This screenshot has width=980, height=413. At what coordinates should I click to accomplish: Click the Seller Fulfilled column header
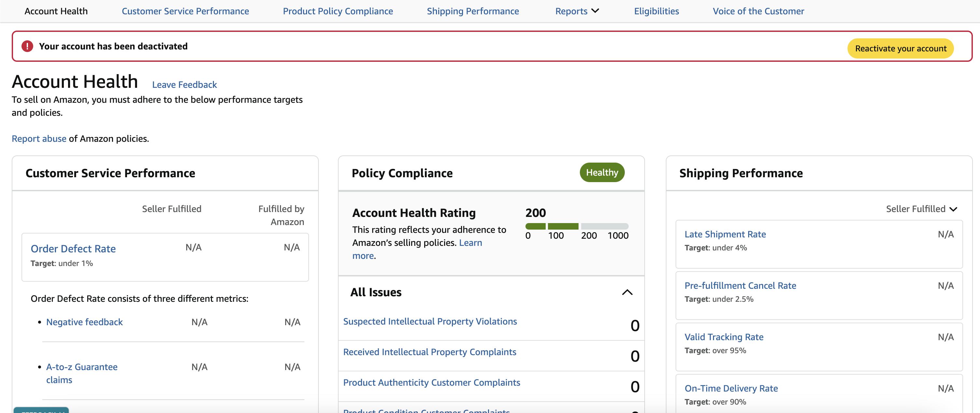[x=172, y=209]
